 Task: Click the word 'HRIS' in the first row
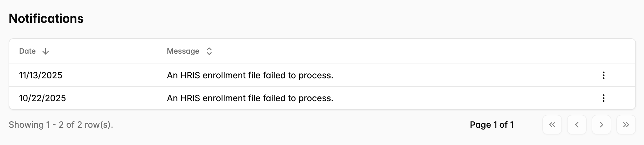coord(190,75)
